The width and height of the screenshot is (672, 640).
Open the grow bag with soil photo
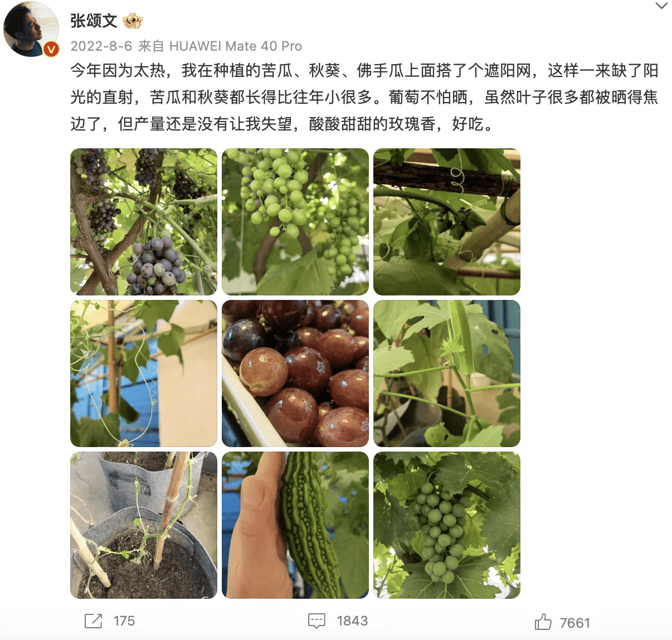(x=144, y=525)
